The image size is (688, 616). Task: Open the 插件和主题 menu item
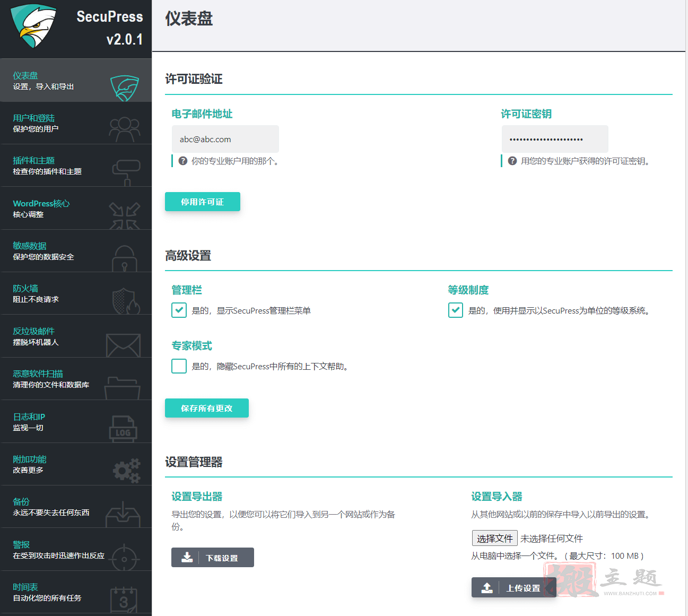point(76,166)
